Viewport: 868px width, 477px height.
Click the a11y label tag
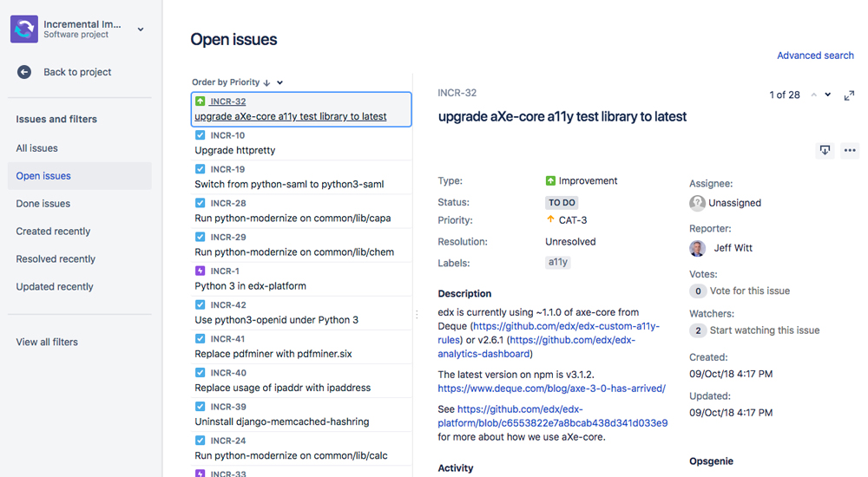click(x=557, y=262)
